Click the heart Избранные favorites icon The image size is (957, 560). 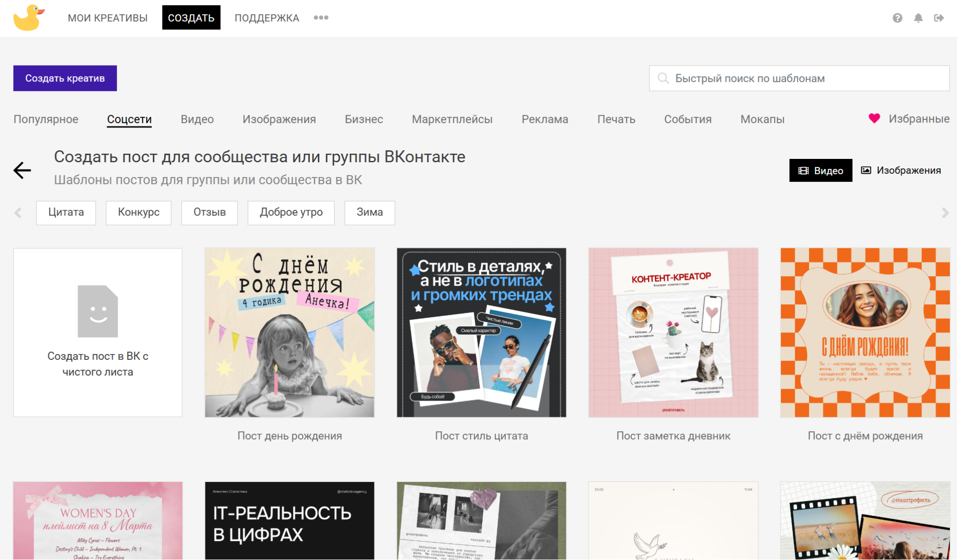[x=874, y=118]
